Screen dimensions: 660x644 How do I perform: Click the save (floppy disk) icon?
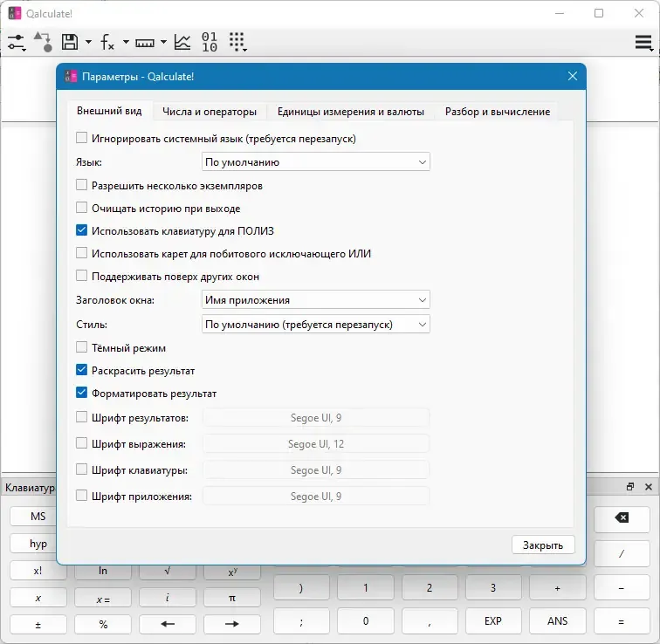tap(70, 42)
